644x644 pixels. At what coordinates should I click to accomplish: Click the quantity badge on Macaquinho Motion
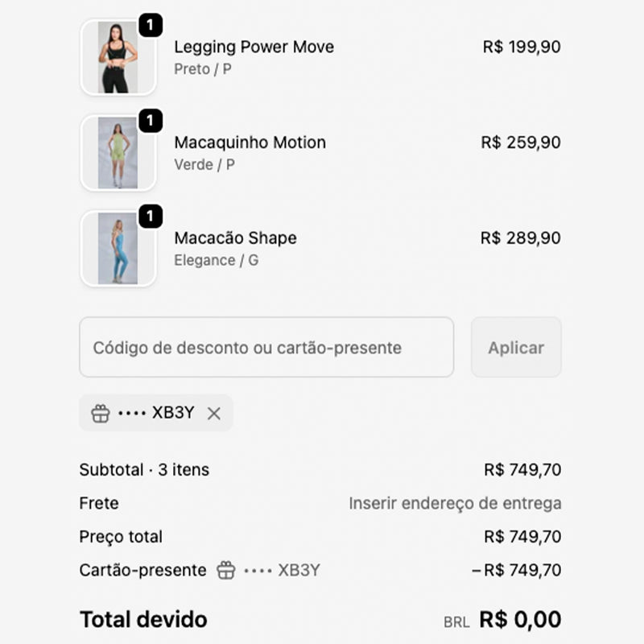tap(150, 119)
